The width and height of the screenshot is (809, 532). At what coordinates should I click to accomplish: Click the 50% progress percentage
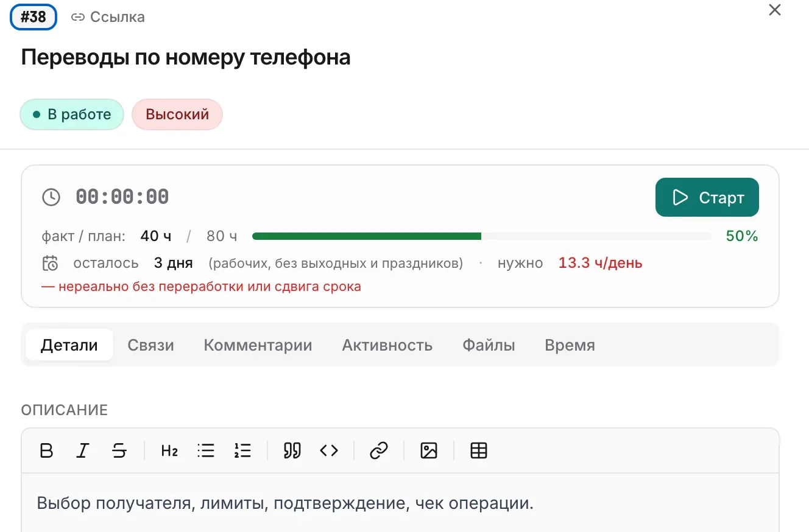[x=742, y=236]
